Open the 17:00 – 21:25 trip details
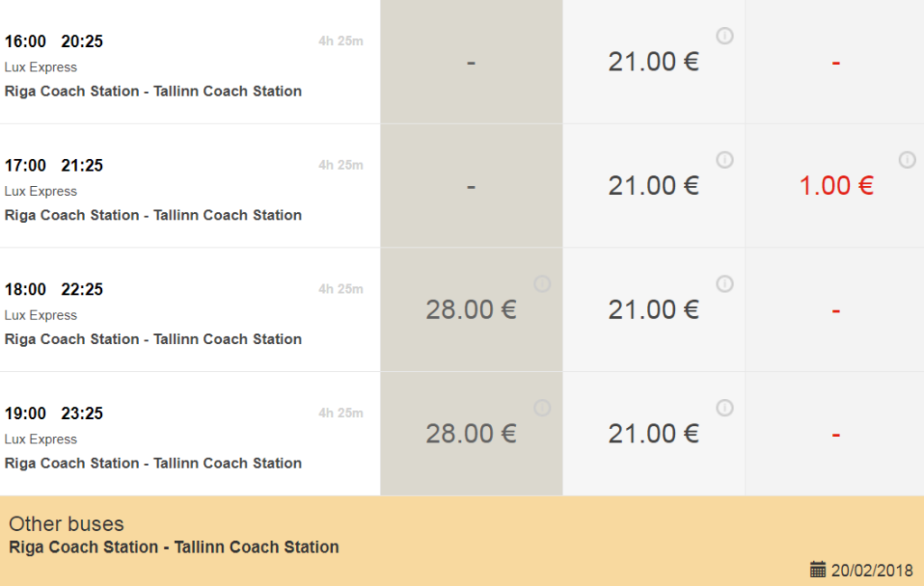Image resolution: width=924 pixels, height=586 pixels. click(54, 165)
